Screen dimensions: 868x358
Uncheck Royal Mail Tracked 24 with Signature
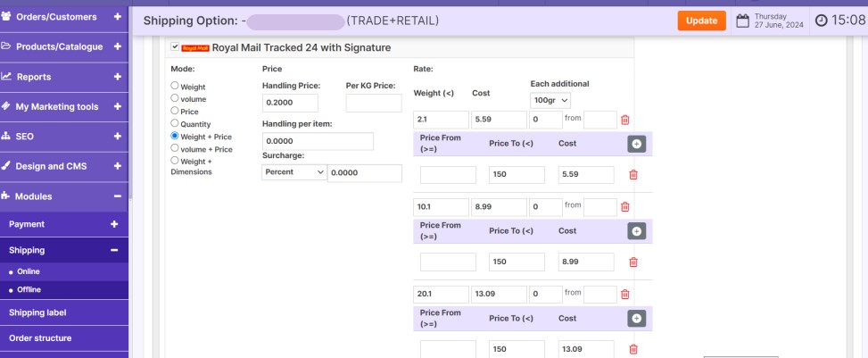tap(174, 47)
